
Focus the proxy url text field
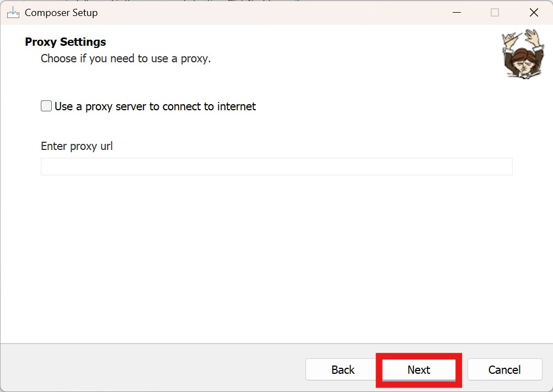[x=276, y=167]
